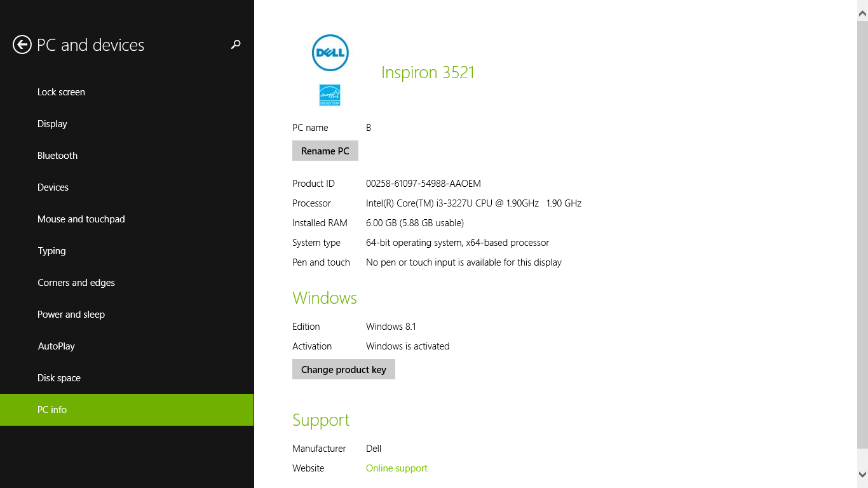
Task: Click the Inspiron 3521 heading
Action: [428, 72]
